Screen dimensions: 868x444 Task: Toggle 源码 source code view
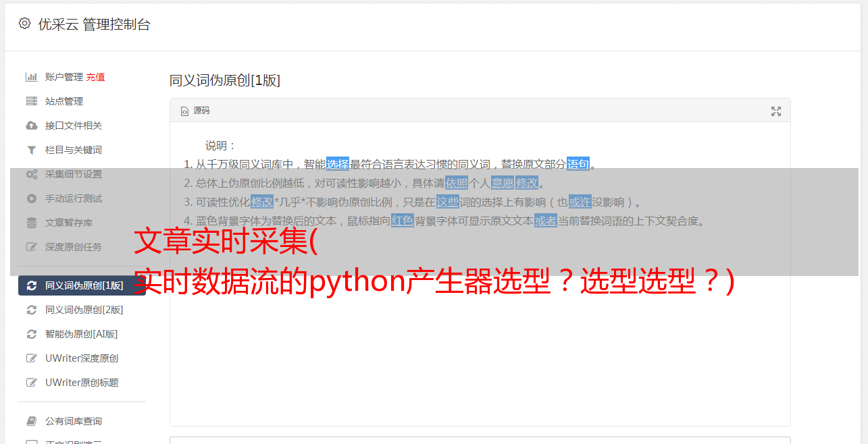(195, 111)
